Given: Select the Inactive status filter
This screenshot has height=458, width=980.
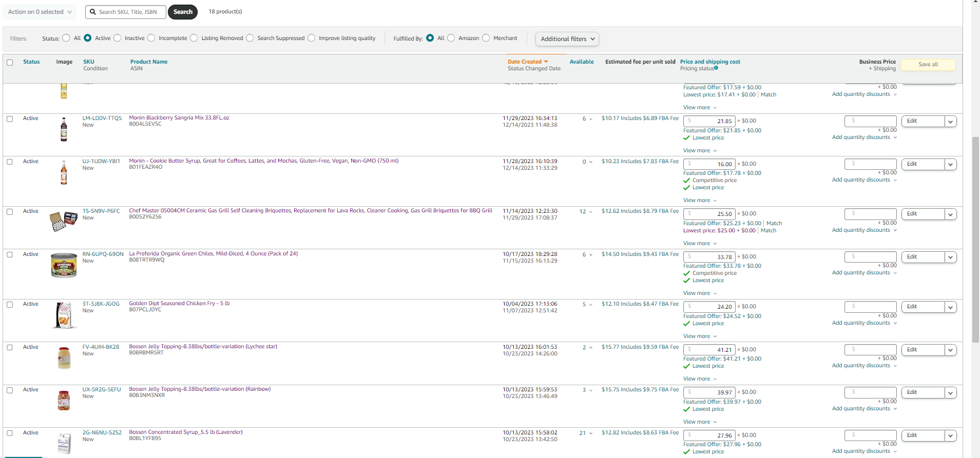Looking at the screenshot, I should (118, 38).
